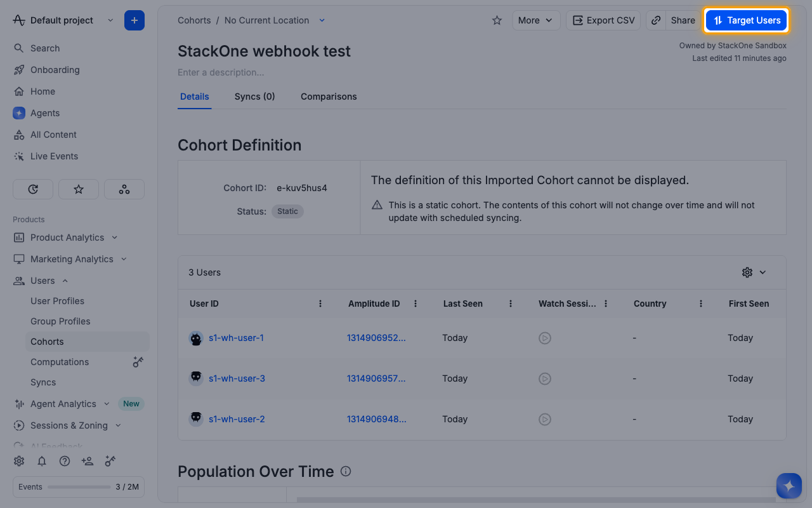Click the sidebar favorites star button
This screenshot has width=812, height=508.
tap(79, 189)
